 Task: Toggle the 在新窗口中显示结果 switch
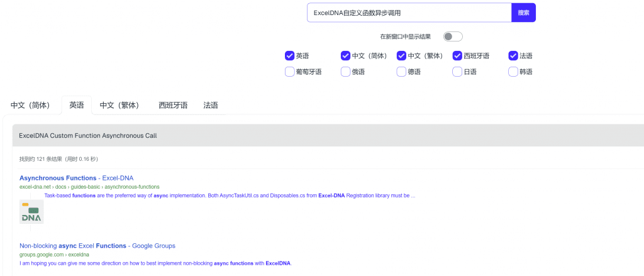point(452,36)
